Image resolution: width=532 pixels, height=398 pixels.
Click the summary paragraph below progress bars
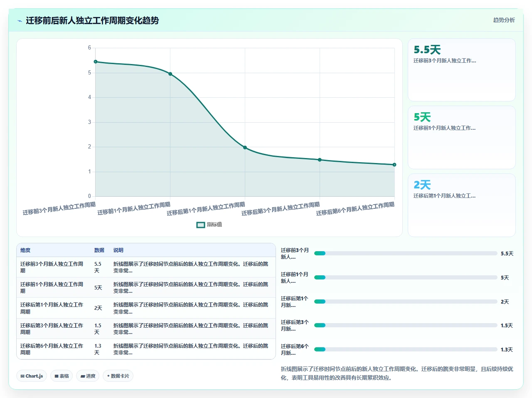tap(397, 373)
